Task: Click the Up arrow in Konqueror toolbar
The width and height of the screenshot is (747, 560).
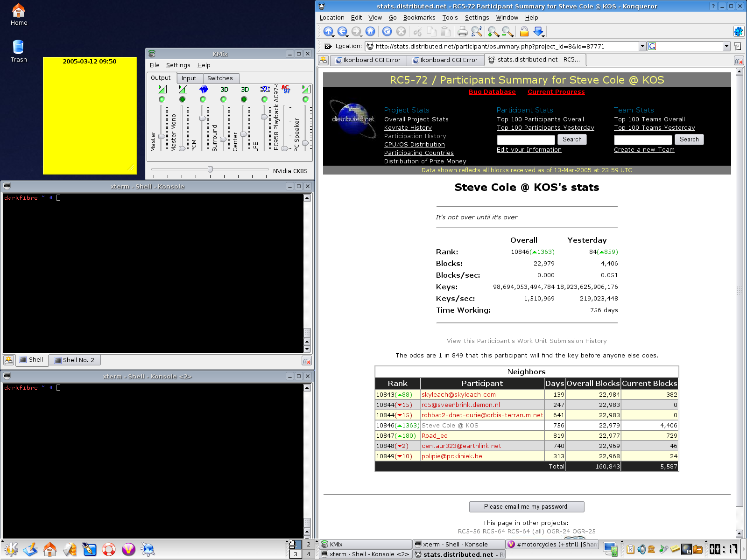Action: (x=328, y=31)
